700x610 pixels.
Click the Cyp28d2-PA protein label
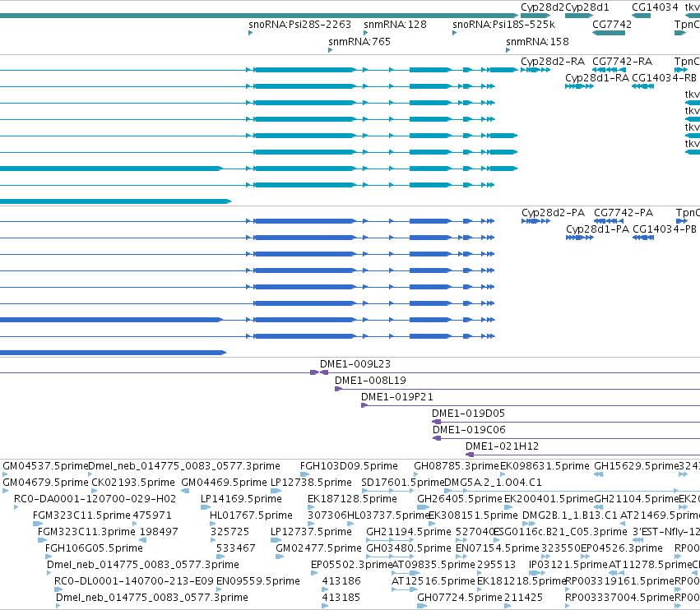click(553, 212)
